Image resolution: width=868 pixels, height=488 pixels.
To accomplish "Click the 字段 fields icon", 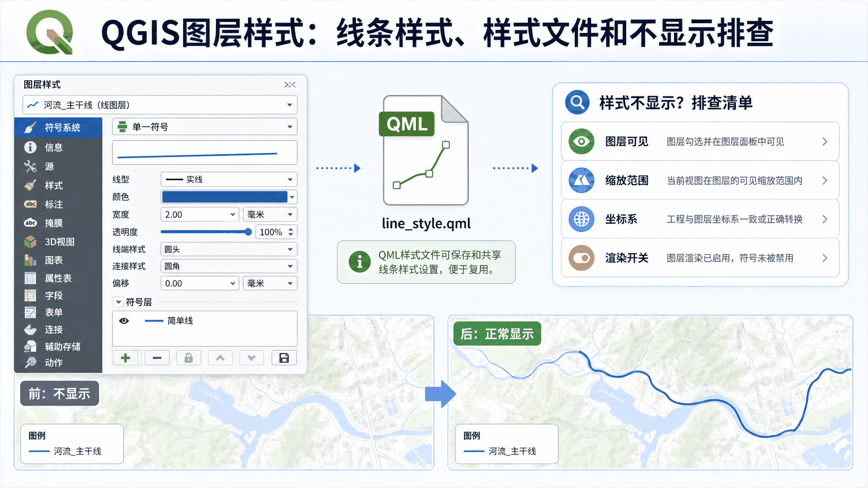I will click(31, 295).
